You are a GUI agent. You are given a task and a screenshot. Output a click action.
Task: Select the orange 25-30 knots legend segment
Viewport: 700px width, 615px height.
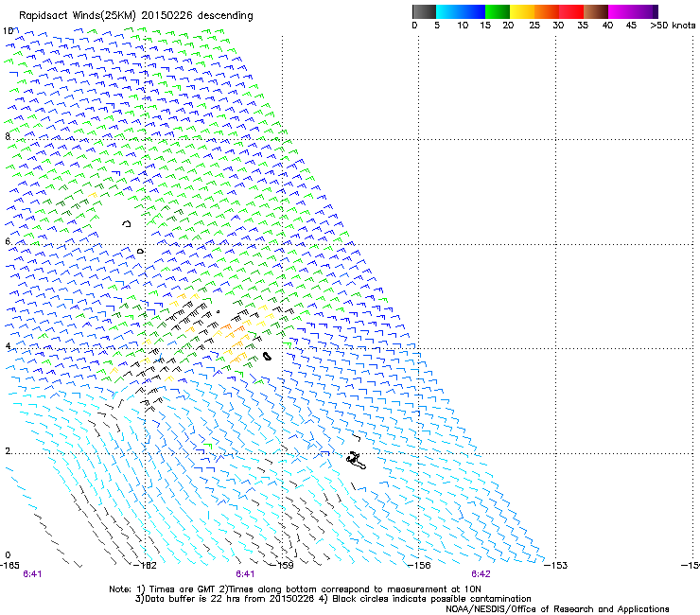pos(547,11)
